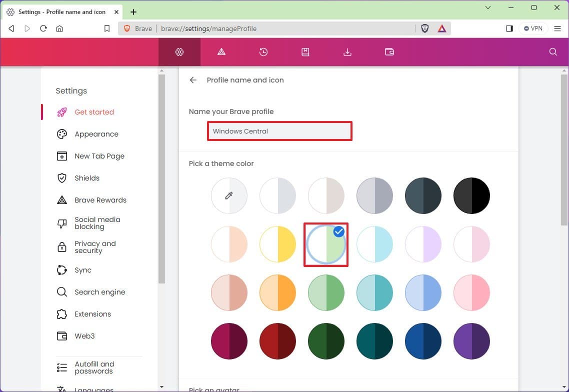The image size is (569, 392).
Task: Click the Windows Central profile name field
Action: click(279, 131)
